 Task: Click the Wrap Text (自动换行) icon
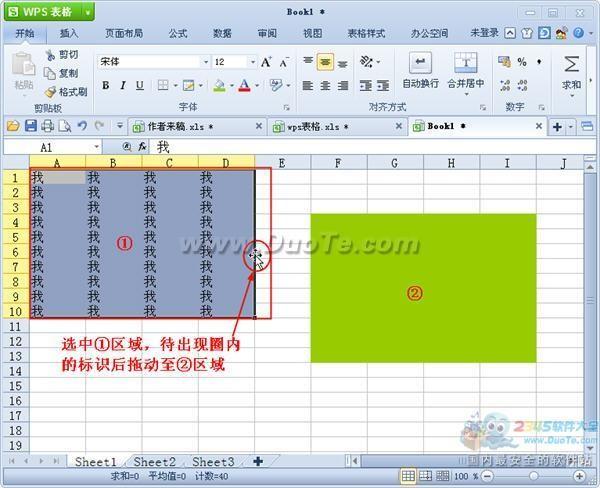point(420,62)
